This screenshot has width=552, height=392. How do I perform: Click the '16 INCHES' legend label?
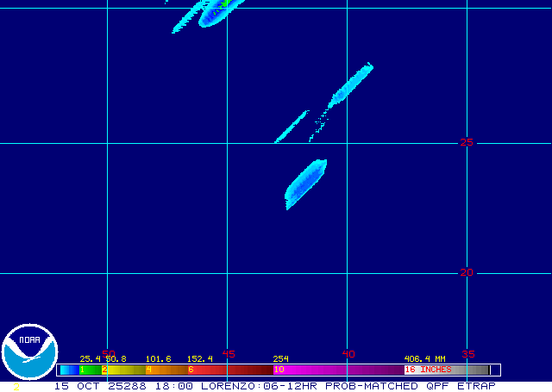pos(429,370)
